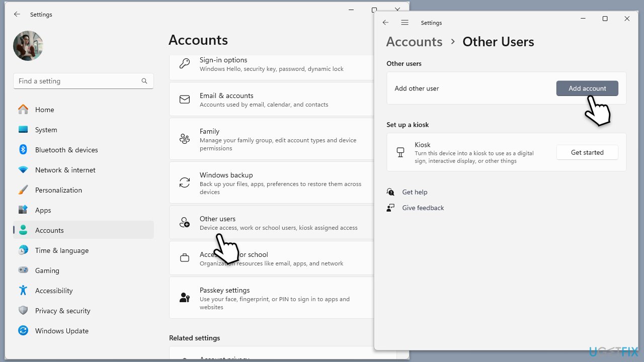Open Sign-in options row
The image size is (644, 362).
tap(271, 67)
